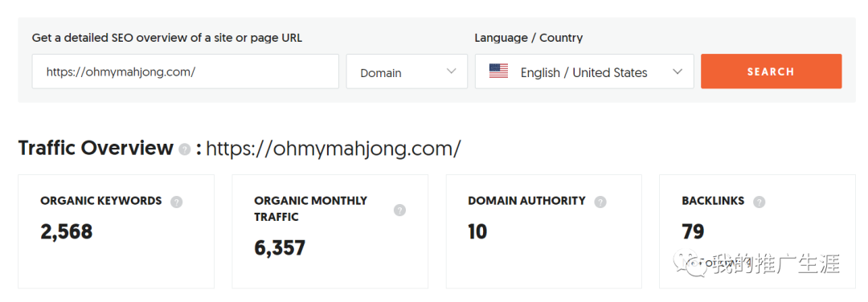The image size is (868, 302).
Task: Click the ORGANIC KEYWORDS label
Action: pyautogui.click(x=101, y=201)
